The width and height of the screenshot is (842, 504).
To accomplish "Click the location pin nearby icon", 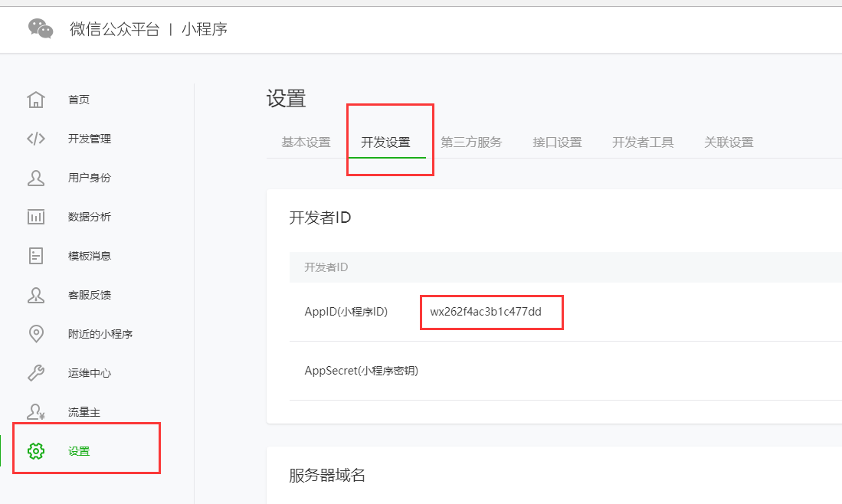I will (36, 334).
